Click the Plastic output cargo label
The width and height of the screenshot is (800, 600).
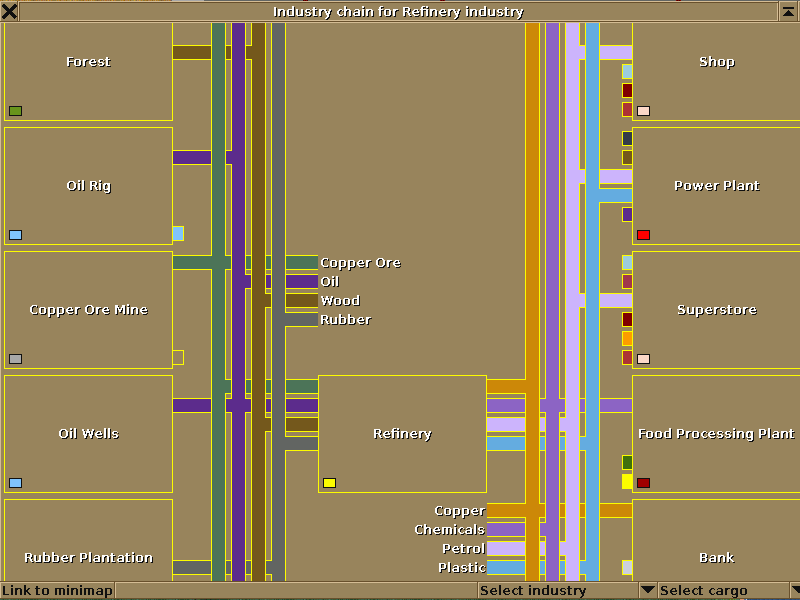point(462,567)
